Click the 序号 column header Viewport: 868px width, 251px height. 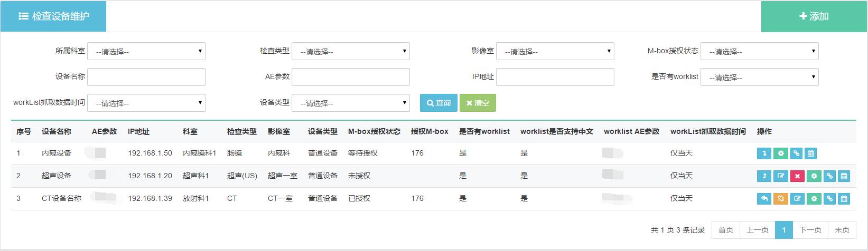click(x=24, y=131)
